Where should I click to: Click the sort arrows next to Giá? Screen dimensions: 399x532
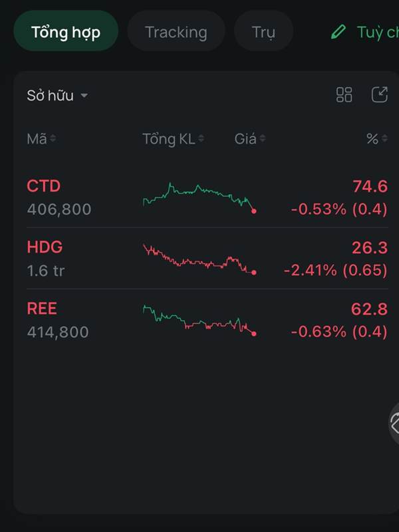[x=263, y=139]
